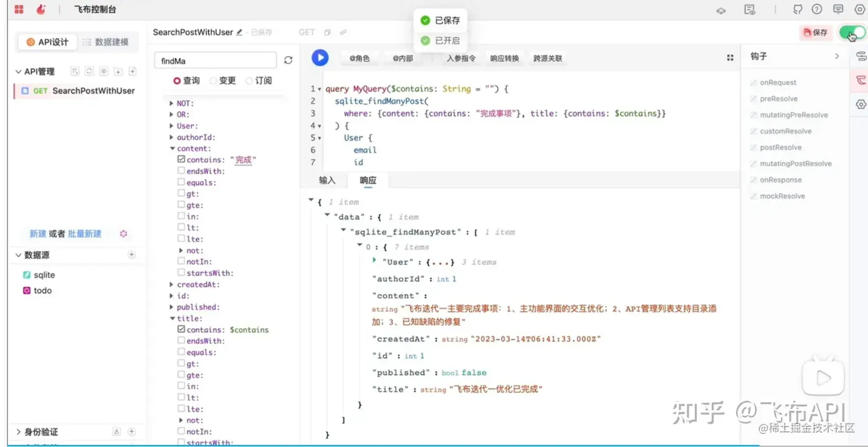Expand the 身份验证 section
The width and height of the screenshot is (868, 447).
tap(19, 432)
